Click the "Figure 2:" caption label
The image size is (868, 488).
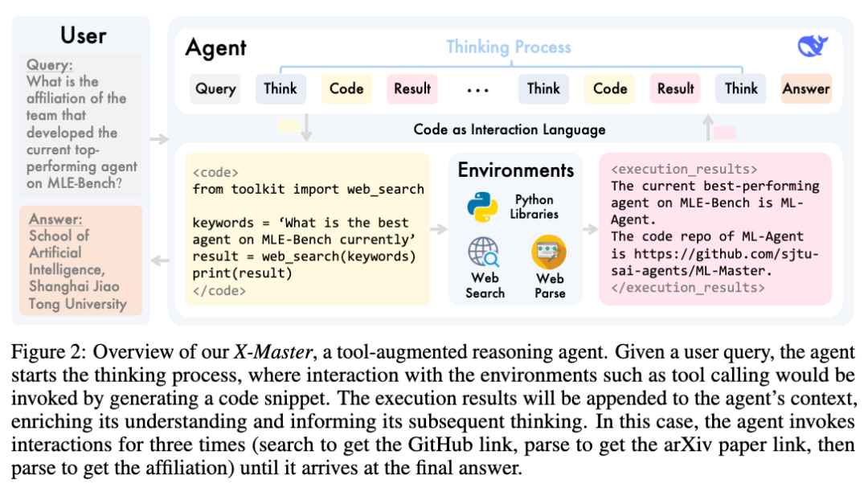point(49,352)
